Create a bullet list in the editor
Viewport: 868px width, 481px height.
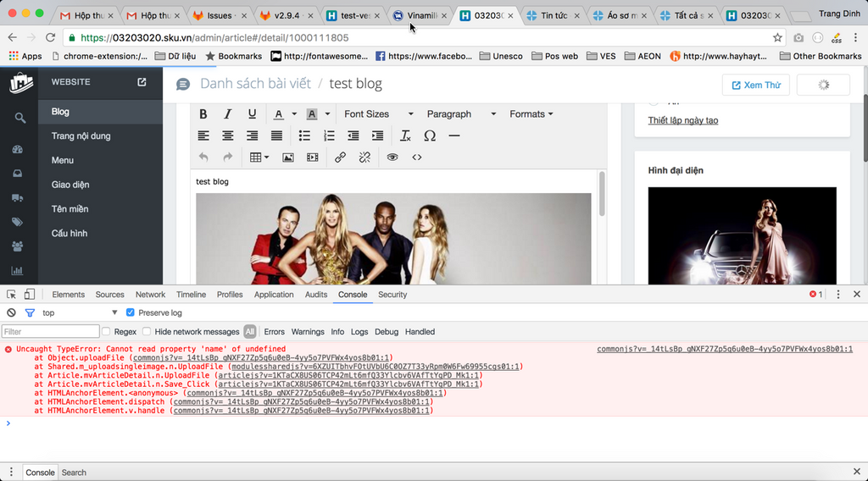tap(304, 136)
